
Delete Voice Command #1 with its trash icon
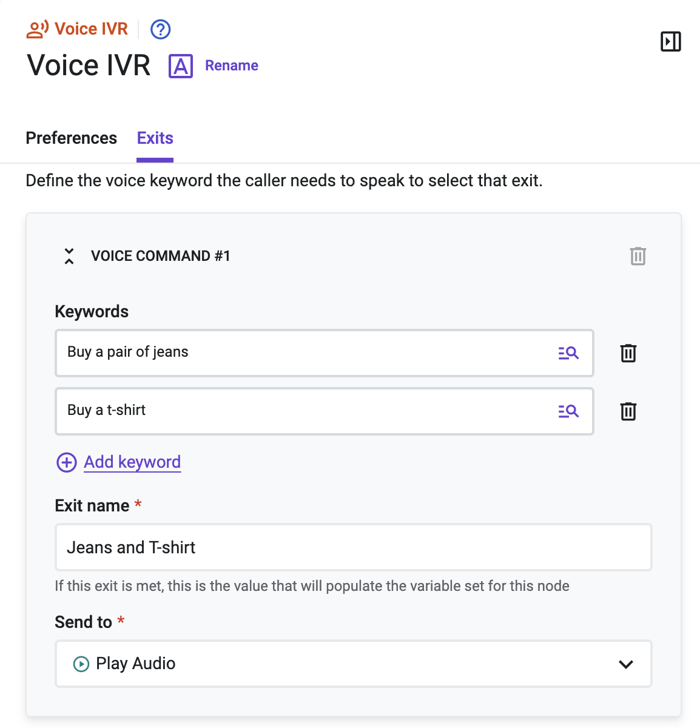click(x=638, y=256)
